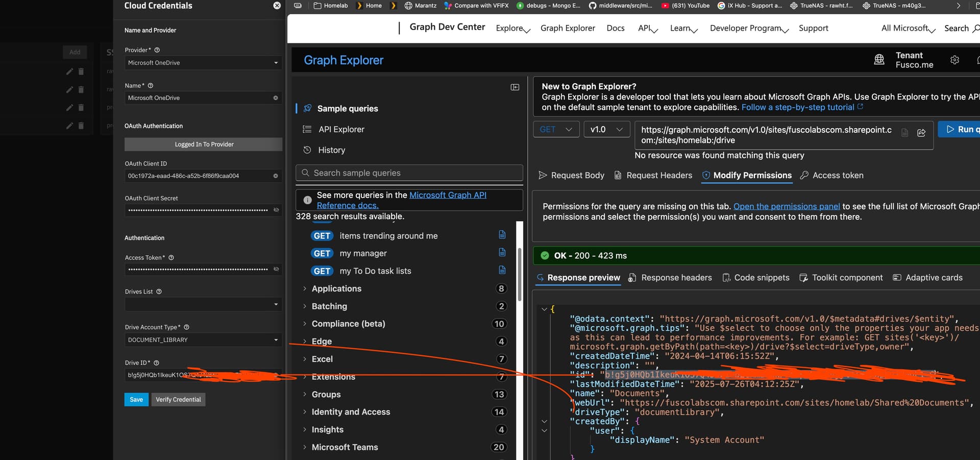Open docs icon for items trending around me
980x460 pixels.
pyautogui.click(x=502, y=235)
